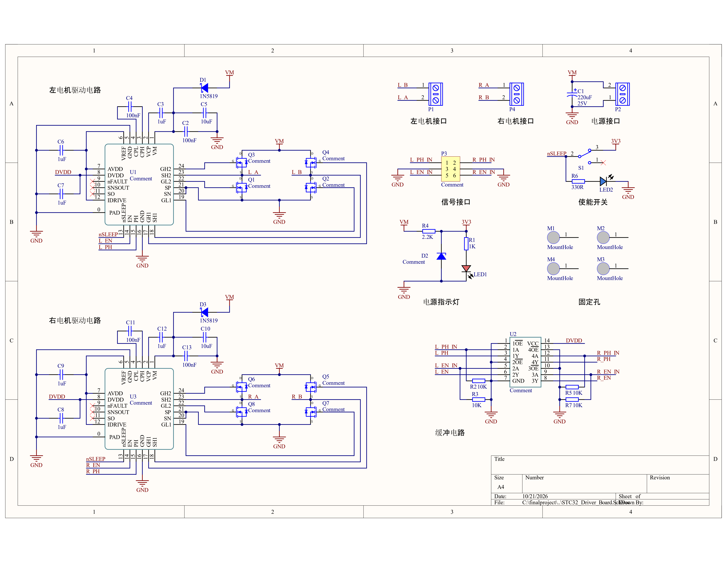The image size is (728, 563).
Task: Click the 右电机驱动电路 section title
Action: [x=75, y=321]
